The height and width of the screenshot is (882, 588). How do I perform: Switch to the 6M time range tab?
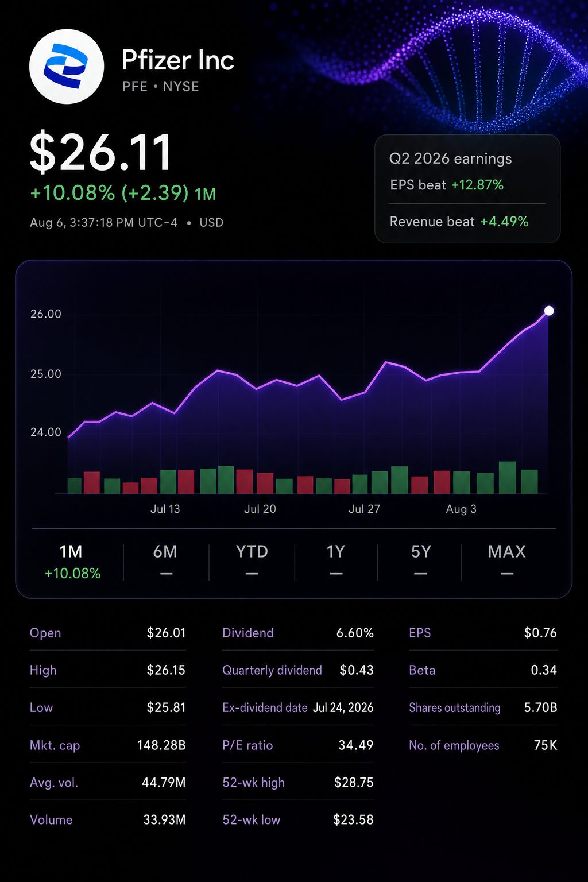pos(165,561)
